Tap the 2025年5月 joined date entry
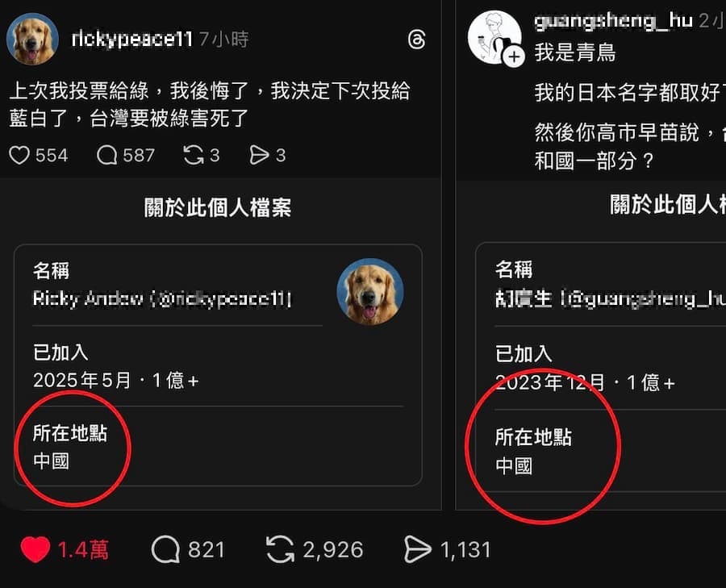 tap(115, 381)
